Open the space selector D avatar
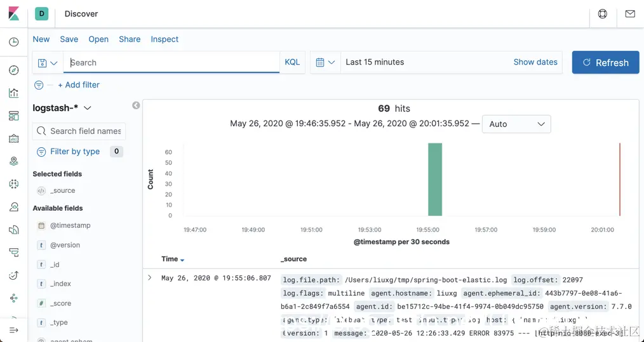The image size is (644, 342). click(x=41, y=13)
